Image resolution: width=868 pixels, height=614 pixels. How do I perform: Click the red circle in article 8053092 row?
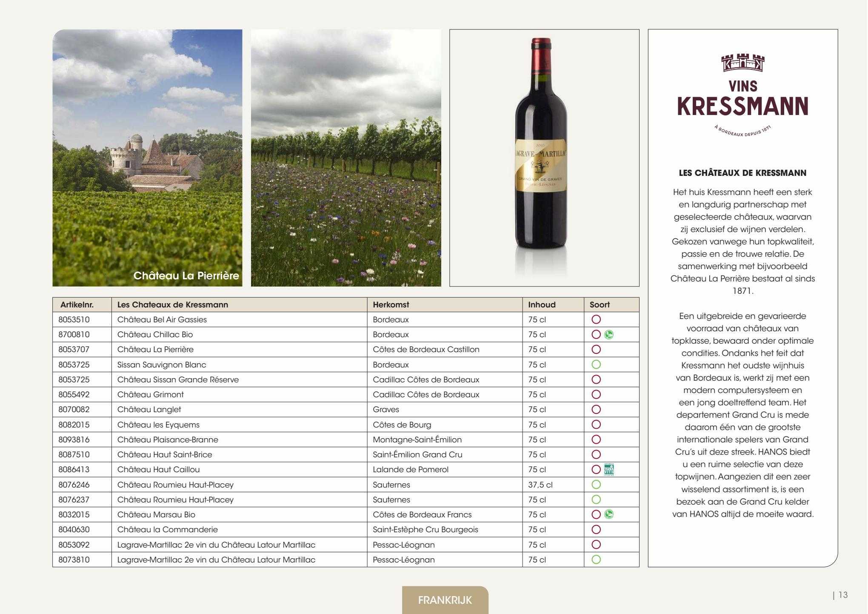[596, 545]
